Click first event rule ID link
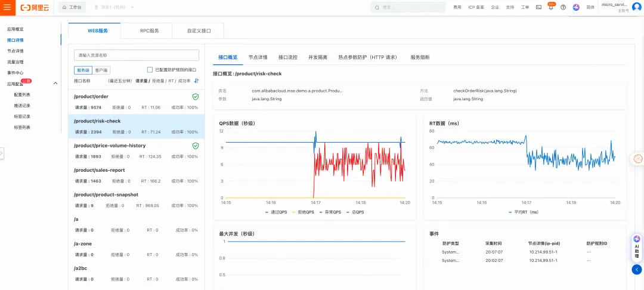Image resolution: width=644 pixels, height=290 pixels. (x=589, y=252)
